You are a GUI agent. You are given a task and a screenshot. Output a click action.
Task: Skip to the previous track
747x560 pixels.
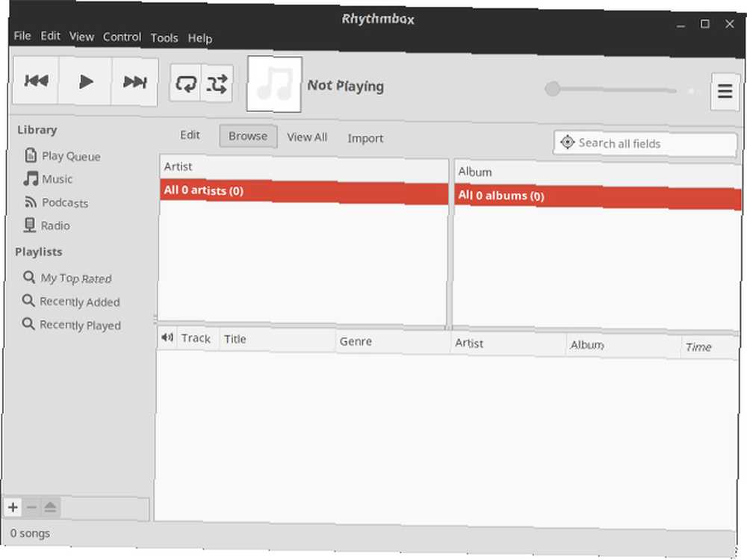click(x=36, y=81)
